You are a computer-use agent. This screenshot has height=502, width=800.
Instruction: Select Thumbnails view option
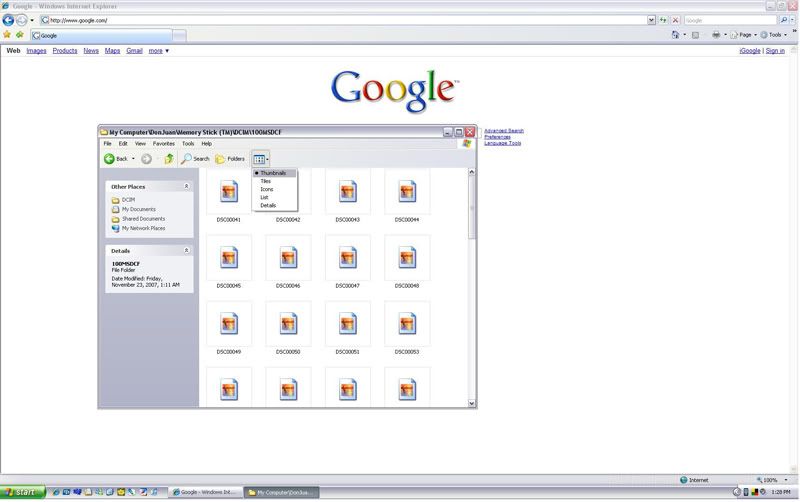click(x=274, y=173)
